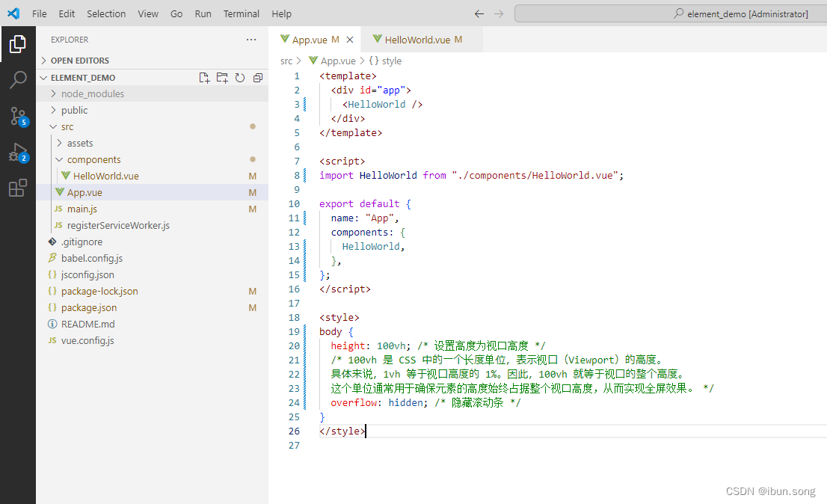The width and height of the screenshot is (827, 504).
Task: Create a new file in ELEMENT_DEMO
Action: [x=204, y=78]
